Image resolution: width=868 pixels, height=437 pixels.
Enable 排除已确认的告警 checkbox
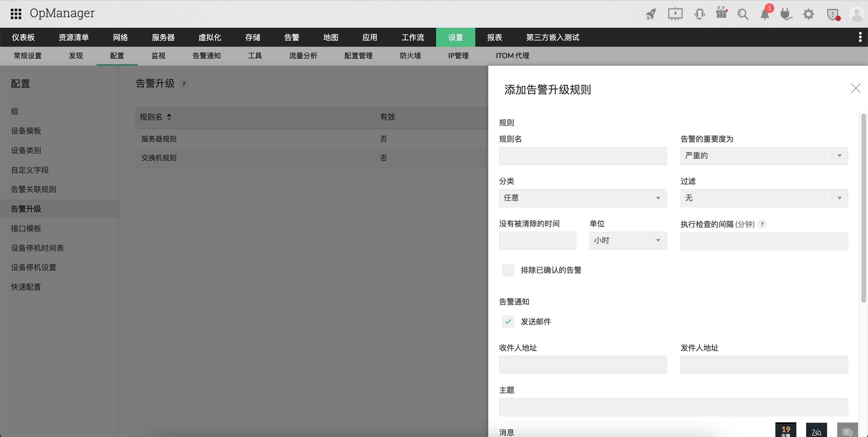coord(508,270)
